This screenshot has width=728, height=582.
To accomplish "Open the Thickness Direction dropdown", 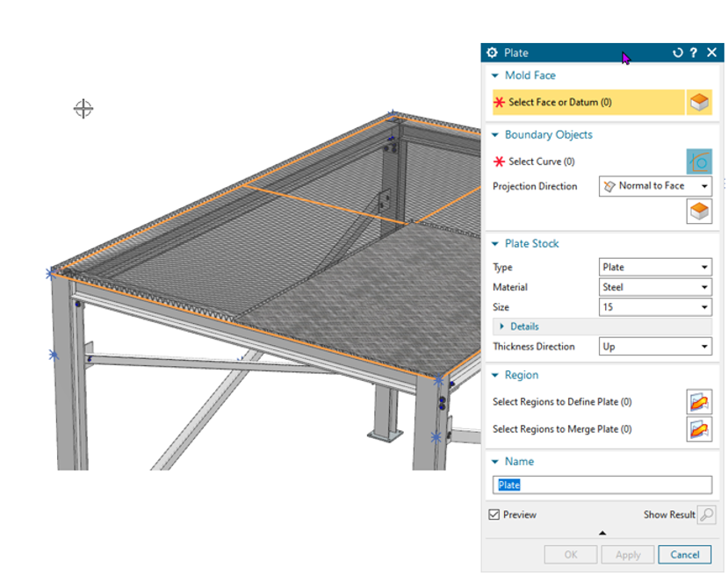I will [x=655, y=347].
